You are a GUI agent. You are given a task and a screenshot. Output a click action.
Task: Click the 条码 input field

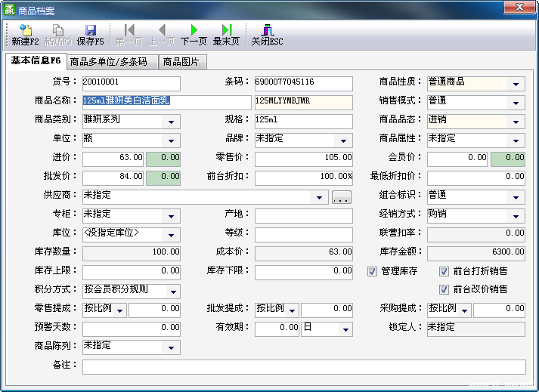pos(304,84)
